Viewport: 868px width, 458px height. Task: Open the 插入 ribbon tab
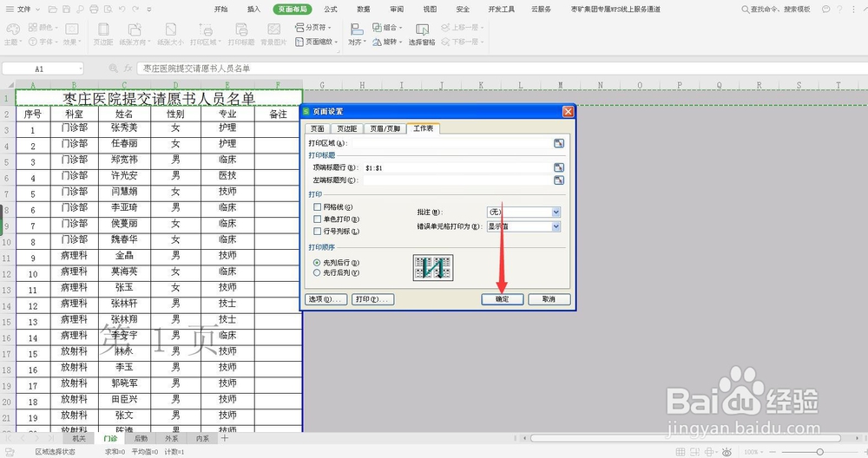coord(253,10)
